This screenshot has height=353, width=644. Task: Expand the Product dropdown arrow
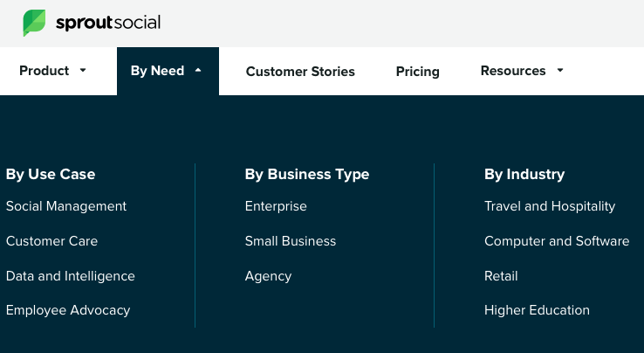83,71
